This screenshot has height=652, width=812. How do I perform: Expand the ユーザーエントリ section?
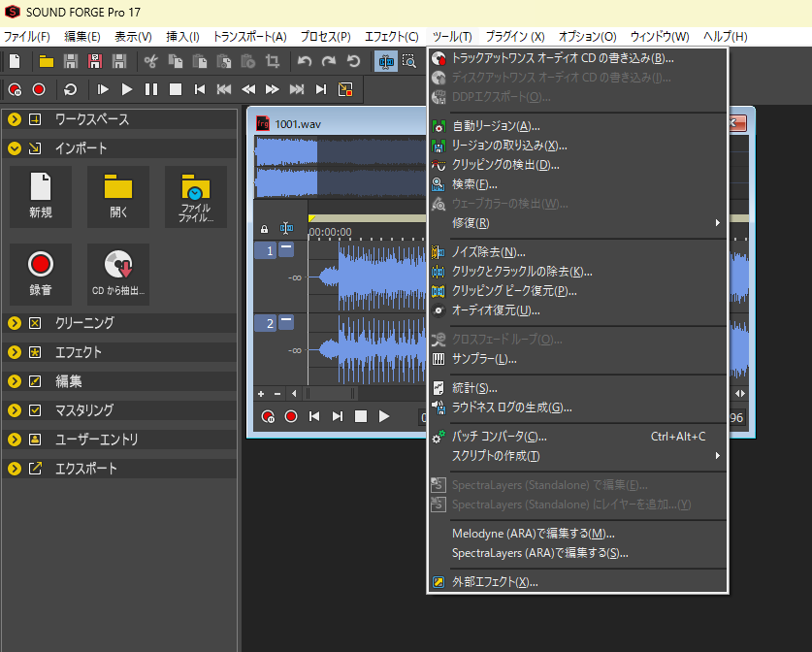(x=15, y=440)
